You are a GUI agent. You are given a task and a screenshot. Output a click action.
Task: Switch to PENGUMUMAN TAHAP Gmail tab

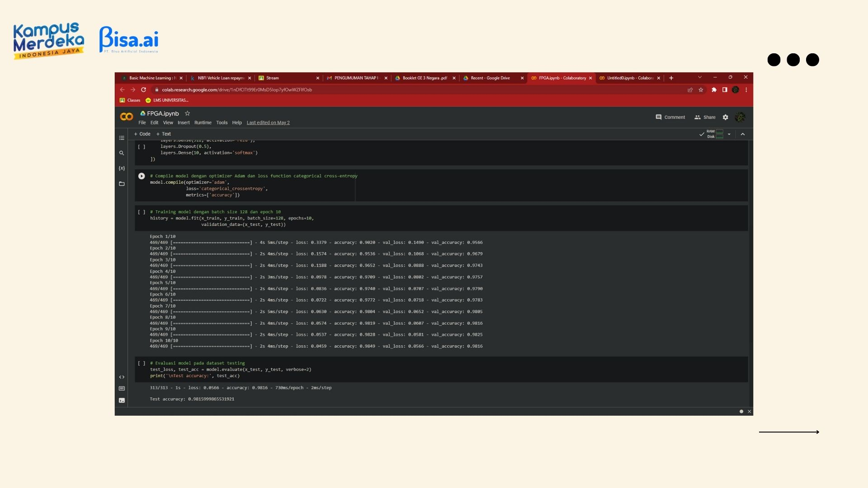[356, 78]
